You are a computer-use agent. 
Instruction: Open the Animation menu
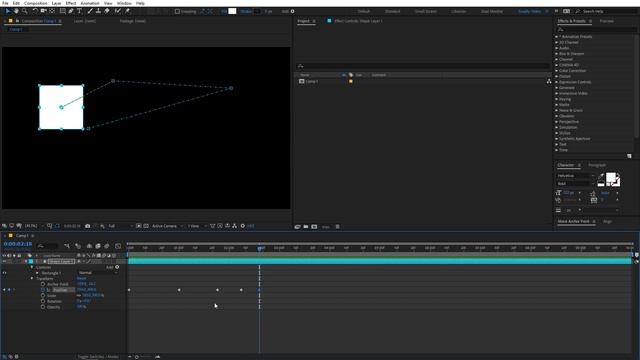click(x=90, y=3)
